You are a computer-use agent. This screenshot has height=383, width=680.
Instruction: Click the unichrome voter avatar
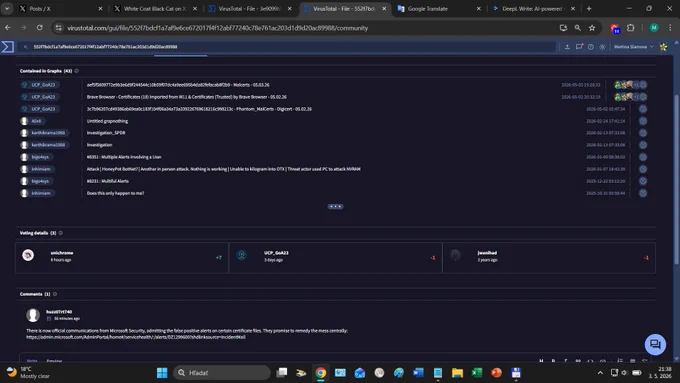pyautogui.click(x=28, y=255)
